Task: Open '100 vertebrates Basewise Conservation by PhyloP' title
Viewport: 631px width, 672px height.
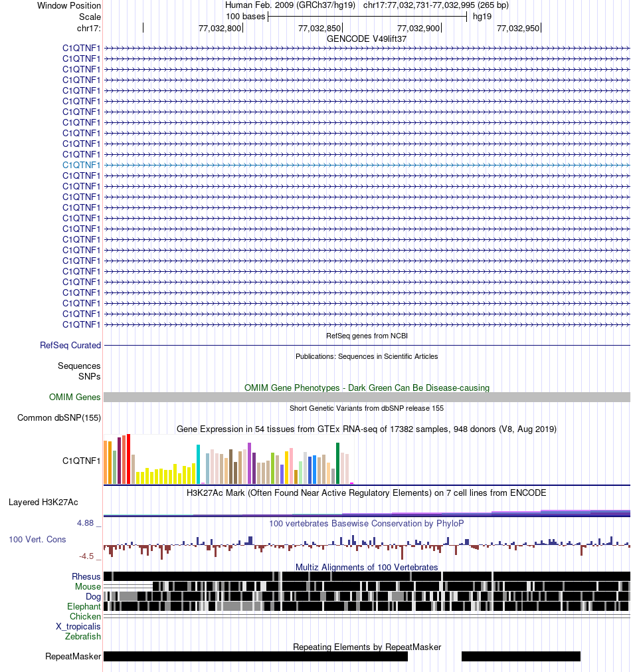Action: click(x=367, y=523)
